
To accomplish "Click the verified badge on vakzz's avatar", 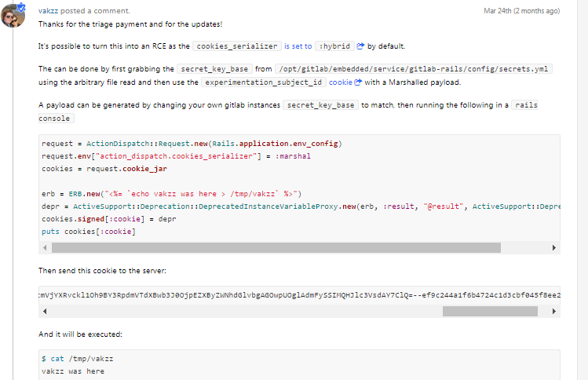I will point(21,7).
